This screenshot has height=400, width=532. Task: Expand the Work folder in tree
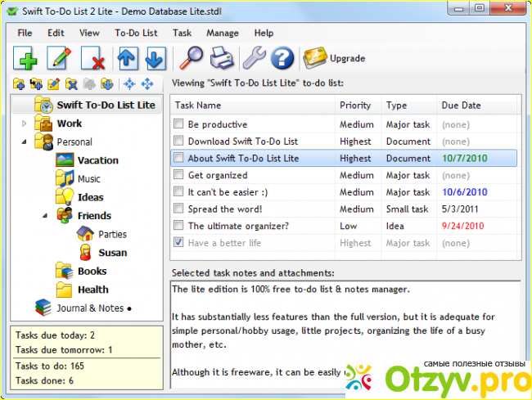click(23, 124)
